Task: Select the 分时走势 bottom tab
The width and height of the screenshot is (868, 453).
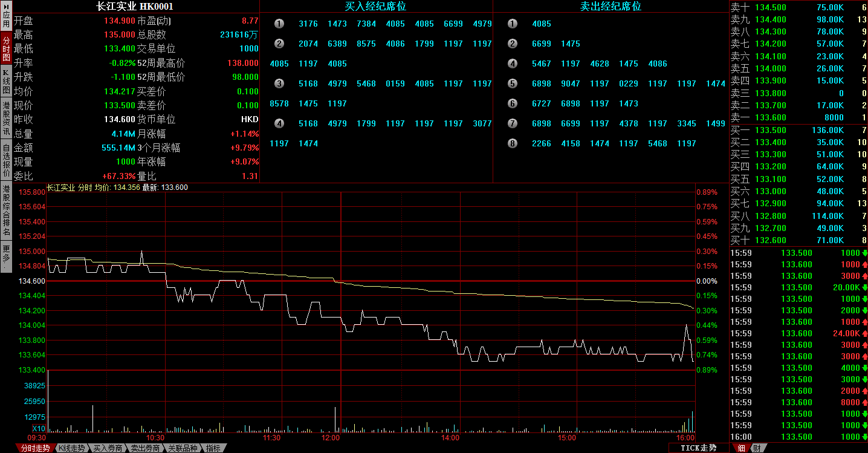Action: coord(35,448)
